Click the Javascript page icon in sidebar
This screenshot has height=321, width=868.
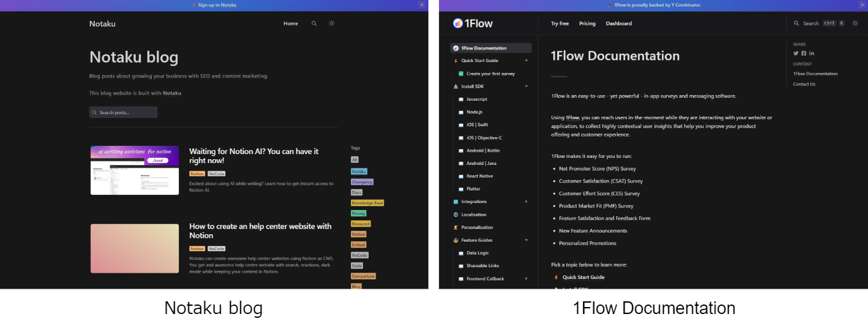461,100
